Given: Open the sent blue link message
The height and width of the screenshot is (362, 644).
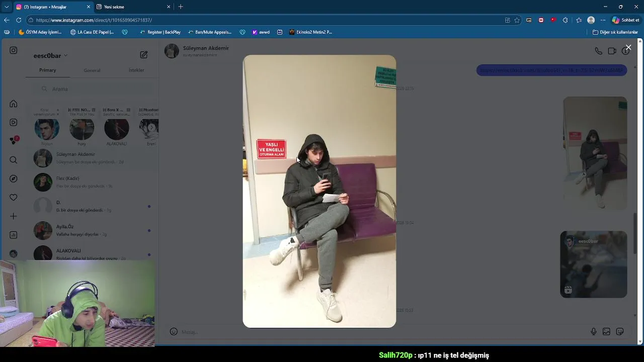Looking at the screenshot, I should 551,70.
